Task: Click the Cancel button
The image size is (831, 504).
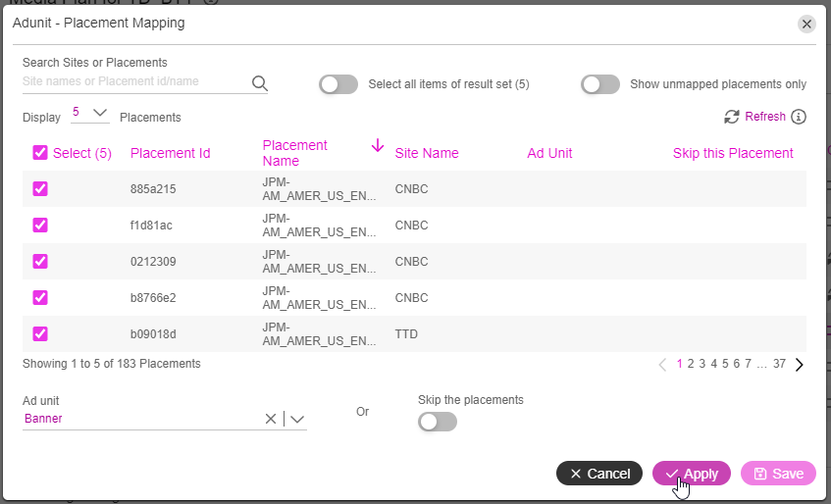Action: [x=599, y=474]
